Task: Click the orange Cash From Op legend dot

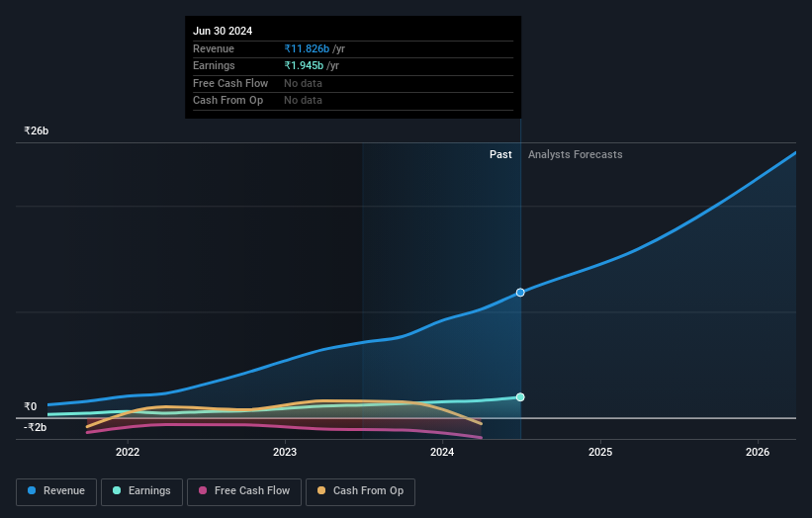Action: 321,490
